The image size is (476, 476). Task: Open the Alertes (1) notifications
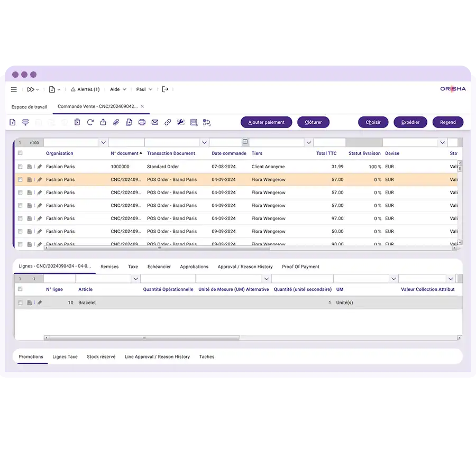pyautogui.click(x=85, y=89)
